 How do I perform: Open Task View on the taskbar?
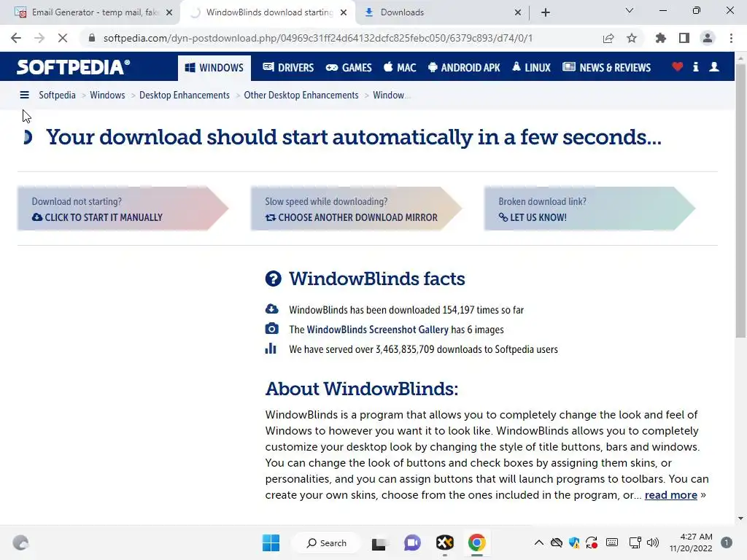coord(379,542)
